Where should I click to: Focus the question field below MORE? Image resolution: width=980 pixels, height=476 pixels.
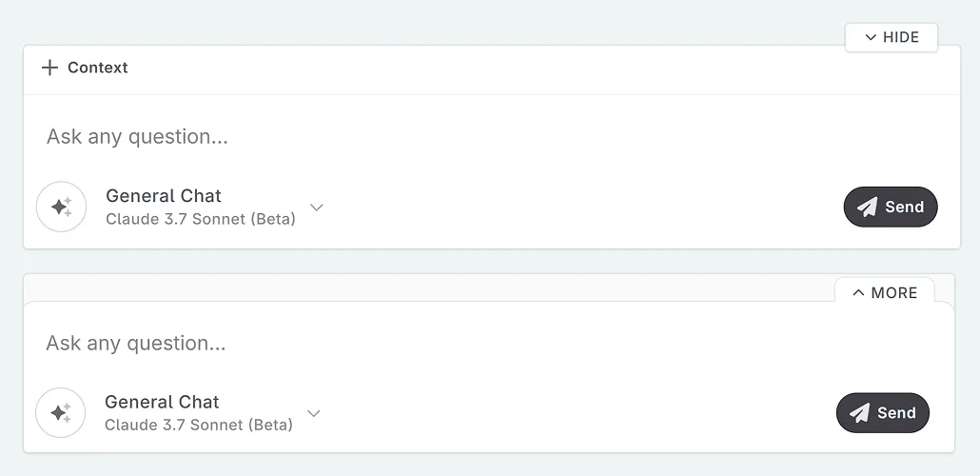(381, 343)
